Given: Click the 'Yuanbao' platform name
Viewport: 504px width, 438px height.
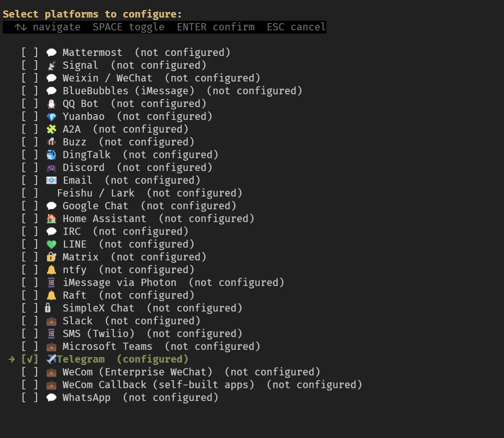Looking at the screenshot, I should pos(83,116).
